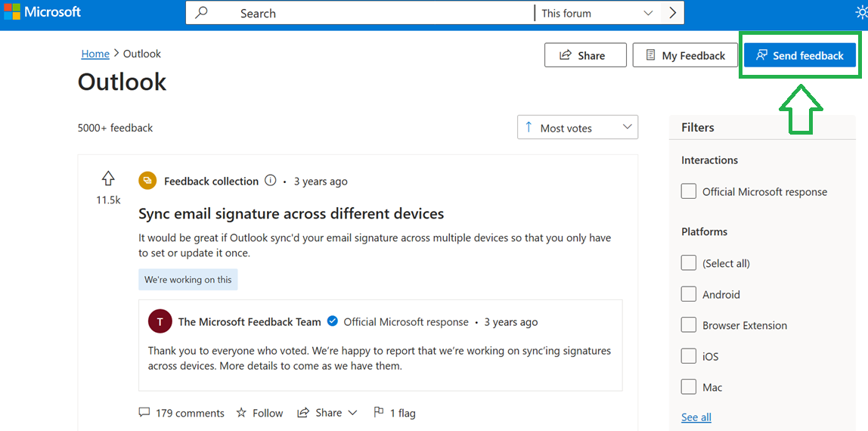868x431 pixels.
Task: Click the Microsoft logo
Action: [x=42, y=12]
